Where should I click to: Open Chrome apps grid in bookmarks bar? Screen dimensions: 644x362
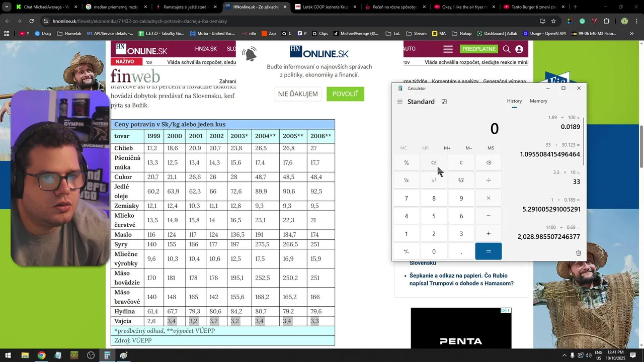(x=7, y=34)
